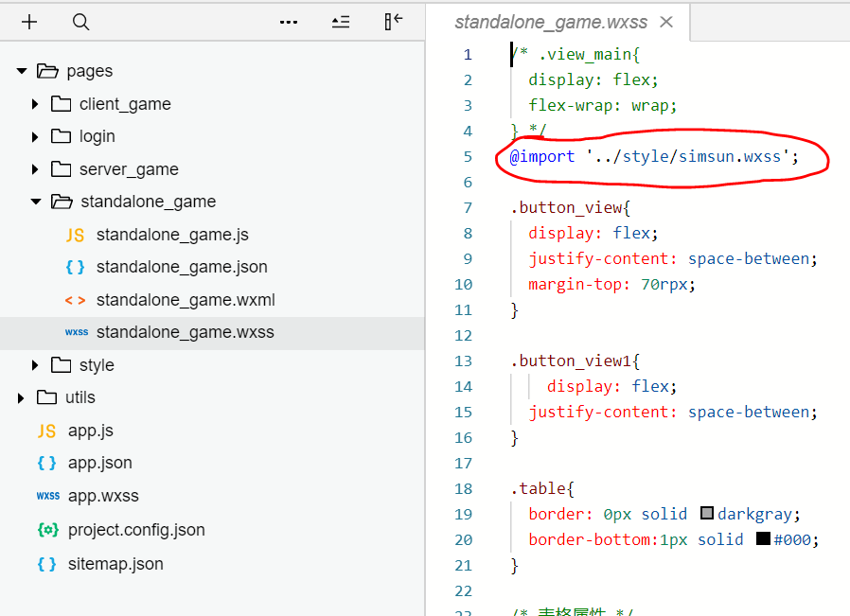Click the 70rpx value on line 10

[x=664, y=285]
